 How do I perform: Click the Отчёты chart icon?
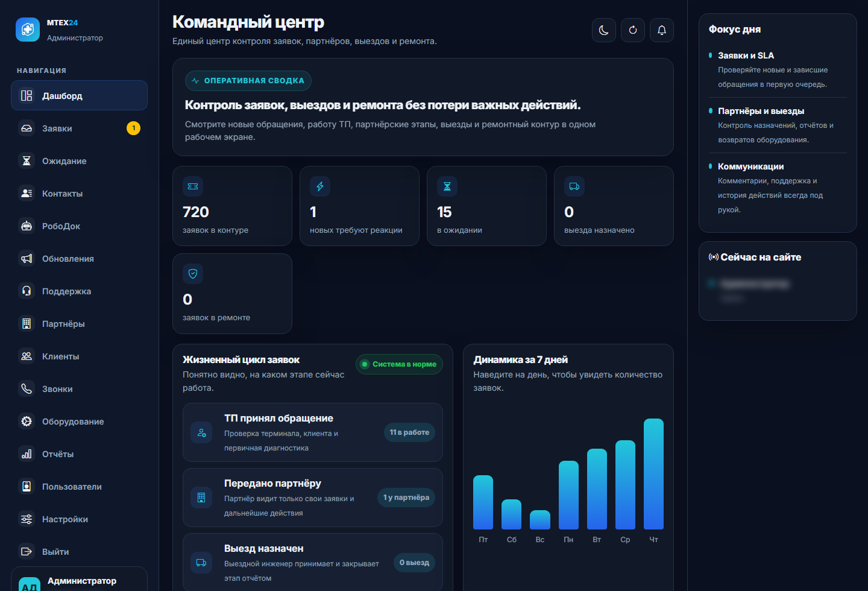click(27, 454)
